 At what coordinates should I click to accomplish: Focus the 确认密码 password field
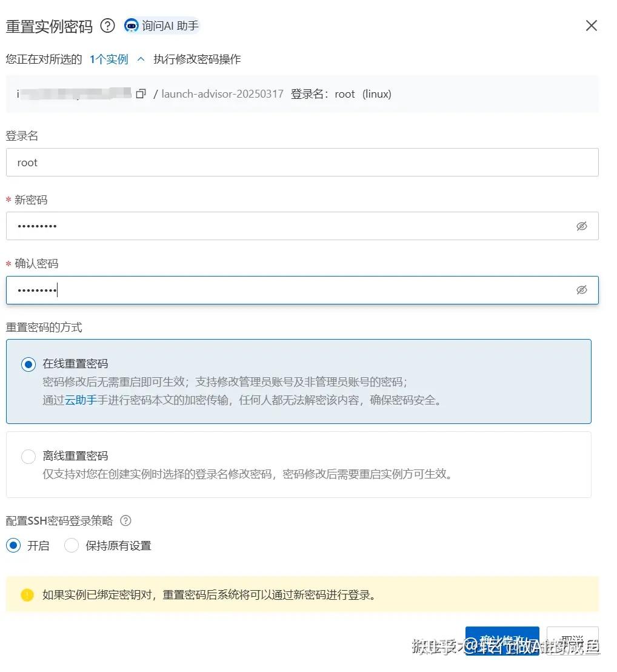(x=302, y=290)
